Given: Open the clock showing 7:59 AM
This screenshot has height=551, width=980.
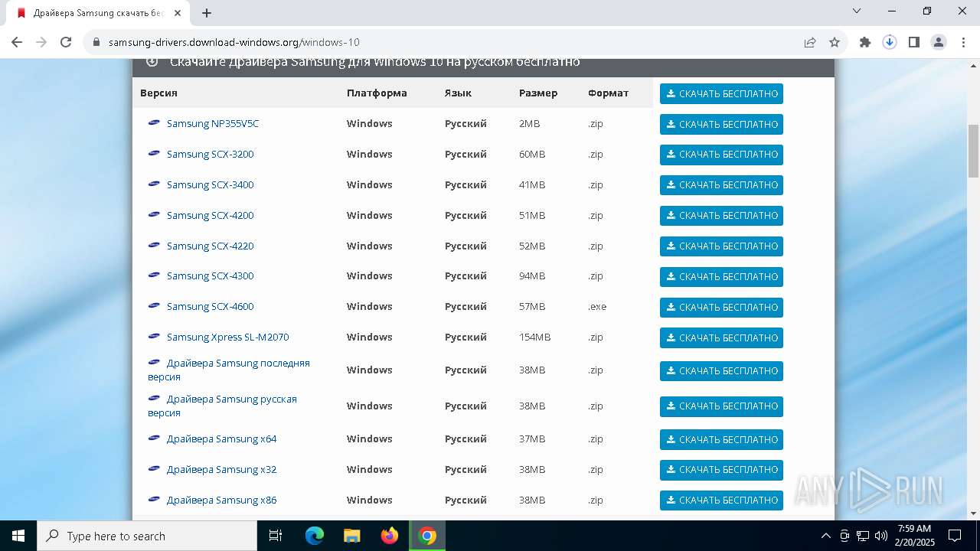Looking at the screenshot, I should pyautogui.click(x=914, y=536).
